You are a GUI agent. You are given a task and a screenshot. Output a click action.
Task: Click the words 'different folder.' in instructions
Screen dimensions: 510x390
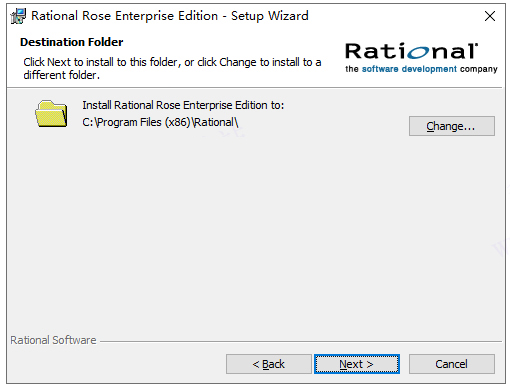[61, 75]
